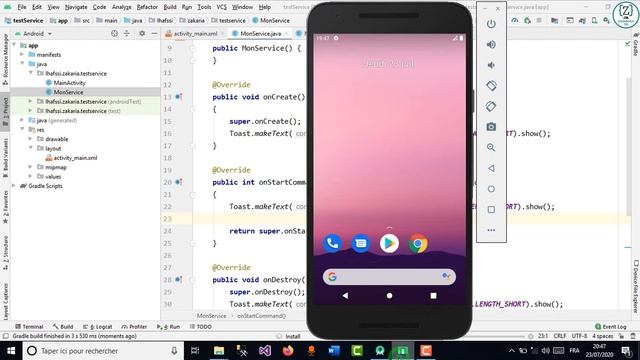The image size is (640, 360).
Task: Click the emulator toolbar Back triangle
Action: [x=491, y=168]
